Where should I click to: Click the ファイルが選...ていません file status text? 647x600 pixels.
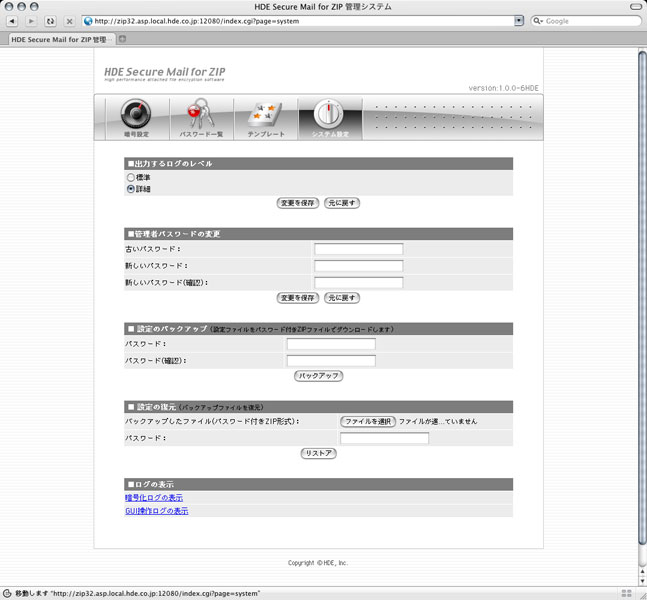438,422
